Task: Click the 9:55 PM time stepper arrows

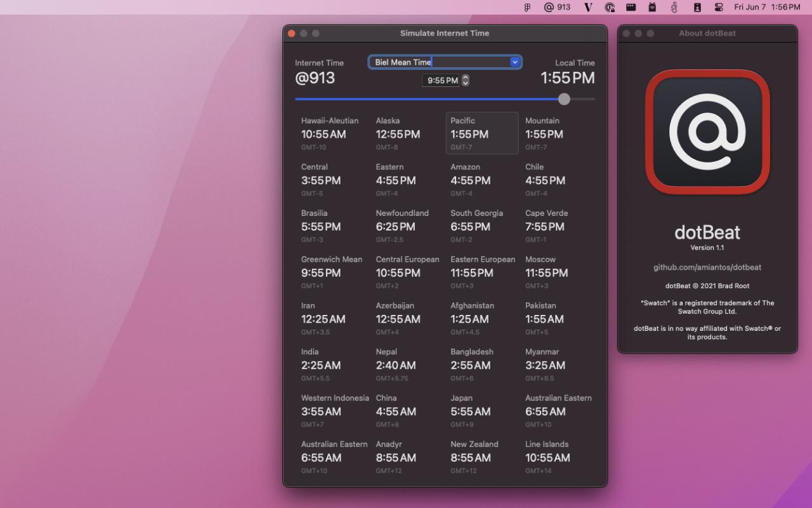Action: tap(466, 81)
